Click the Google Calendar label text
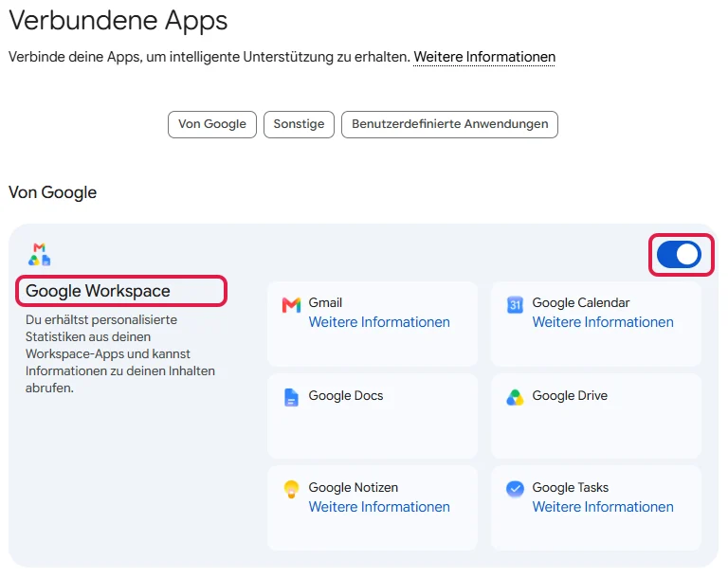728x578 pixels. pos(581,302)
